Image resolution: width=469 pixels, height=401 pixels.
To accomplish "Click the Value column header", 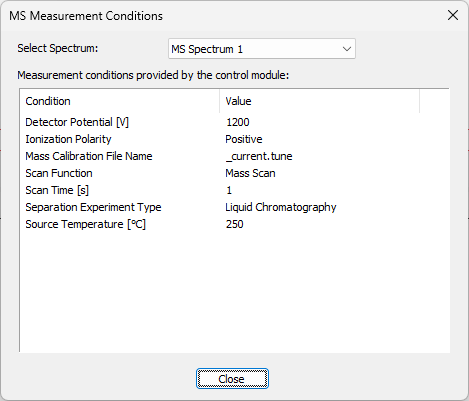I will pos(320,101).
